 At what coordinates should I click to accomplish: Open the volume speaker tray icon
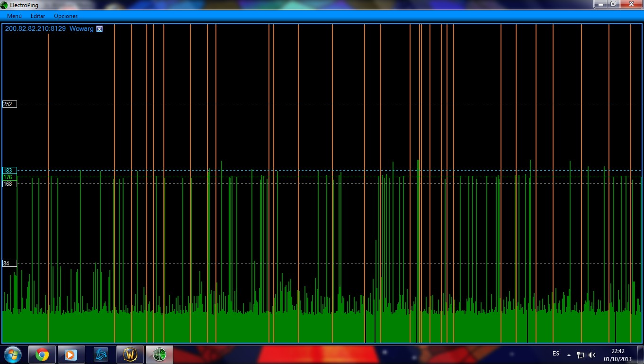pyautogui.click(x=592, y=355)
